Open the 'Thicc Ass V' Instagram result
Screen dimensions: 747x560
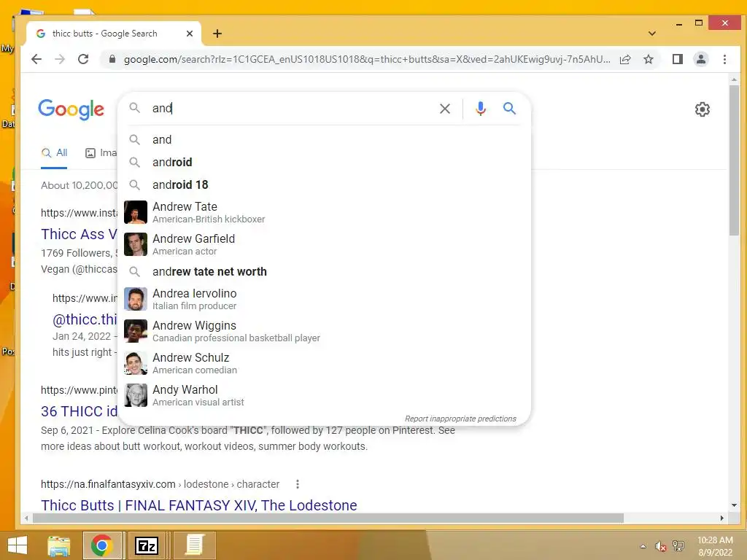(79, 234)
